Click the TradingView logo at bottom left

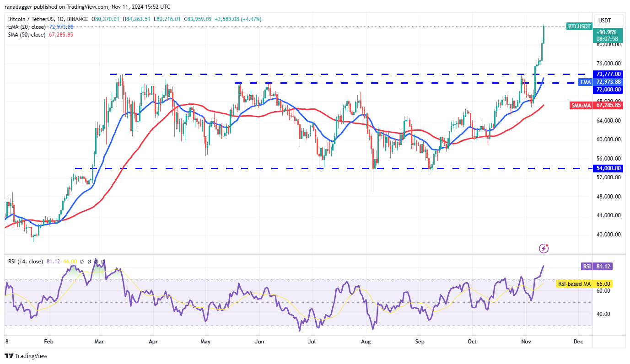point(26,356)
